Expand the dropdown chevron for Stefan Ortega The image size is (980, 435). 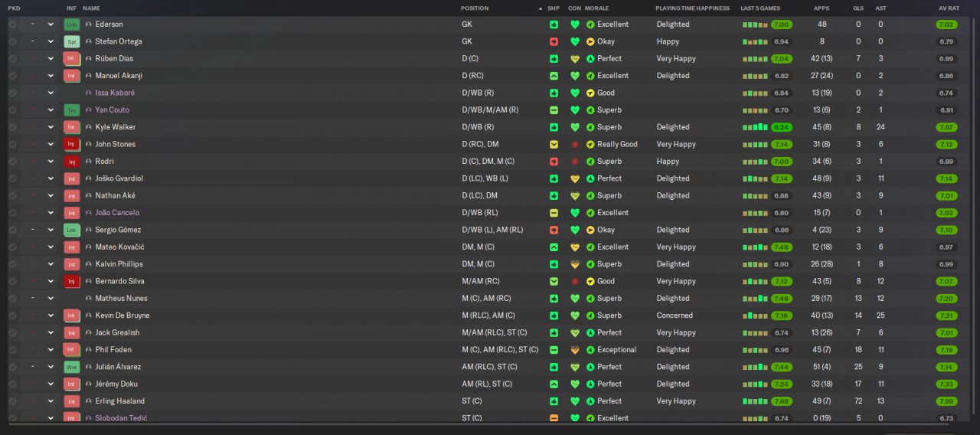51,41
